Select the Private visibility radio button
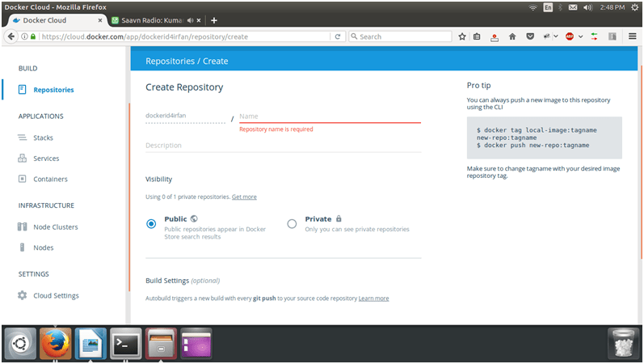The width and height of the screenshot is (644, 364). (292, 224)
